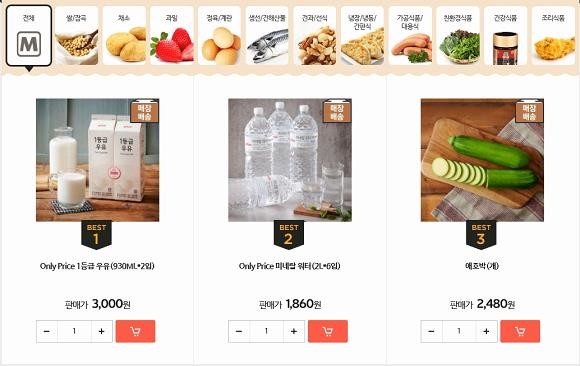This screenshot has width=580, height=366.
Task: Increase milk quantity with plus button
Action: pyautogui.click(x=102, y=331)
